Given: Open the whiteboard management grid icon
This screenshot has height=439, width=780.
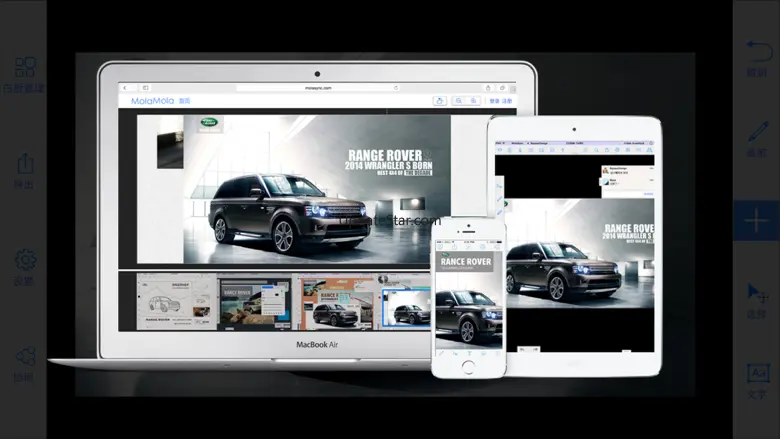Looking at the screenshot, I should pyautogui.click(x=25, y=67).
